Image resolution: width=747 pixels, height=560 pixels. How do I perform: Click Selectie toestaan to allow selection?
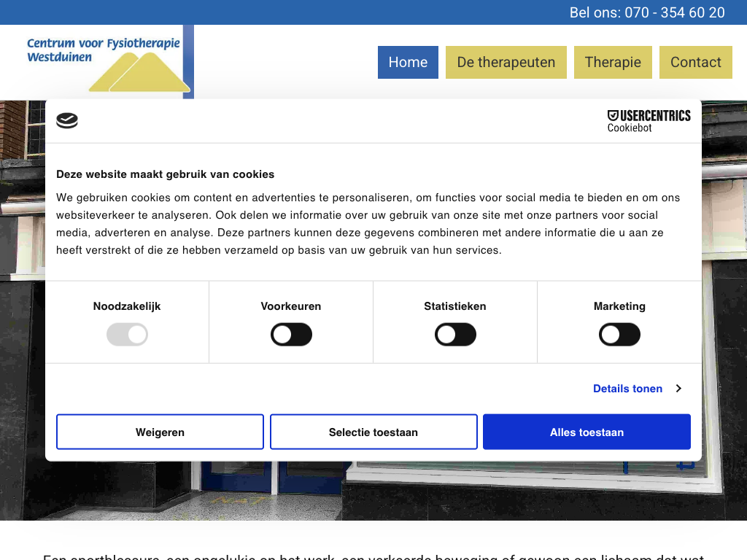pyautogui.click(x=373, y=432)
